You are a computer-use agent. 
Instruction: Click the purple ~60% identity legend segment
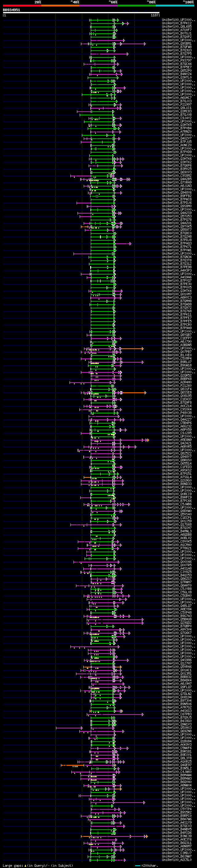pyautogui.click(x=99, y=6)
